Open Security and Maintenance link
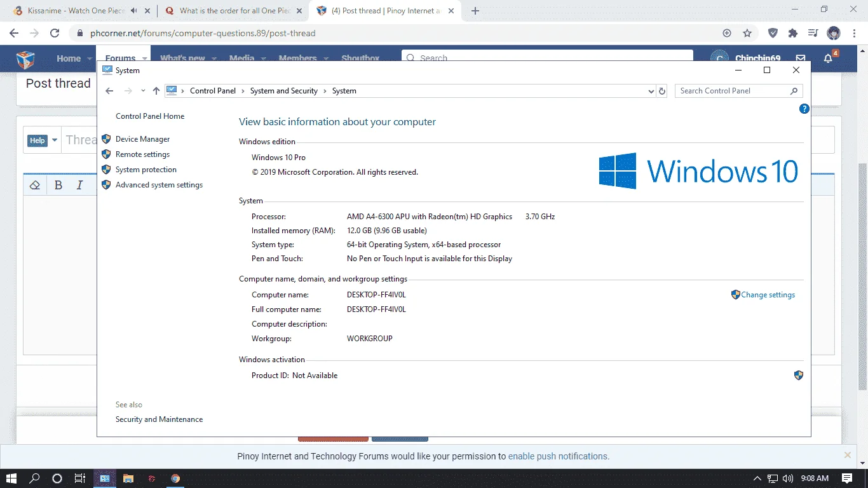 click(159, 419)
